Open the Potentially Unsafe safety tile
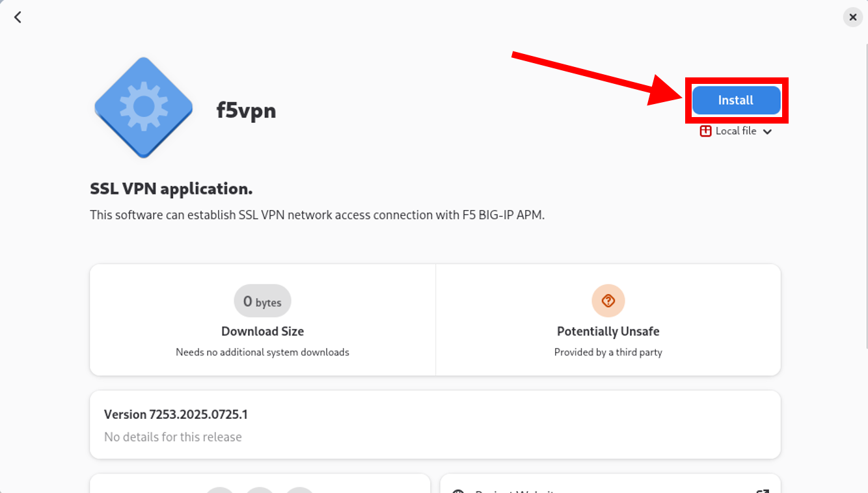This screenshot has width=868, height=493. click(x=608, y=320)
